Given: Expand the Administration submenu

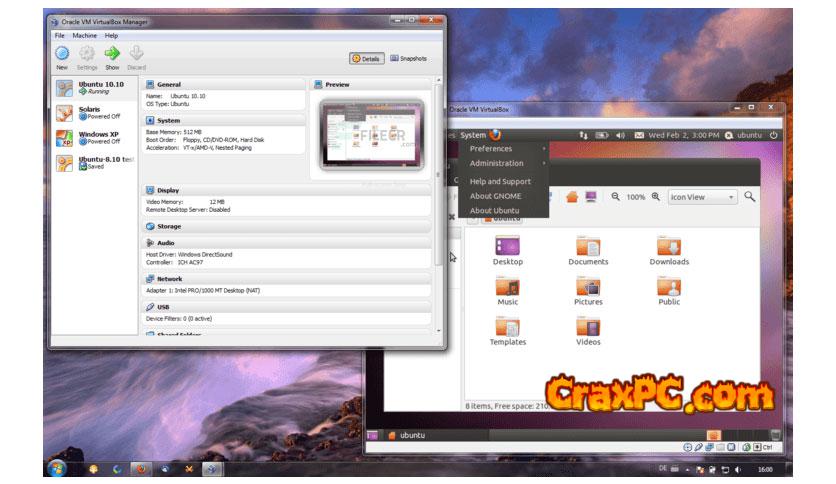Looking at the screenshot, I should pos(503,164).
